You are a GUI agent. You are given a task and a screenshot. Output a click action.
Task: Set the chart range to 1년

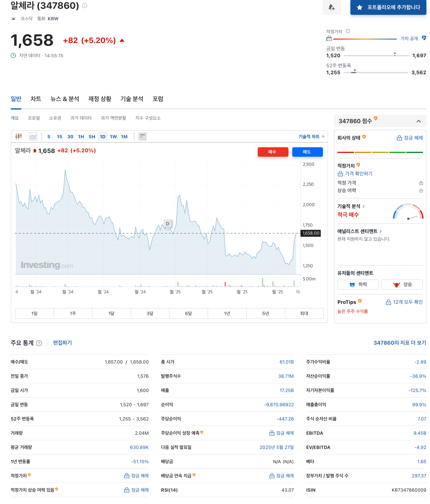coord(227,313)
